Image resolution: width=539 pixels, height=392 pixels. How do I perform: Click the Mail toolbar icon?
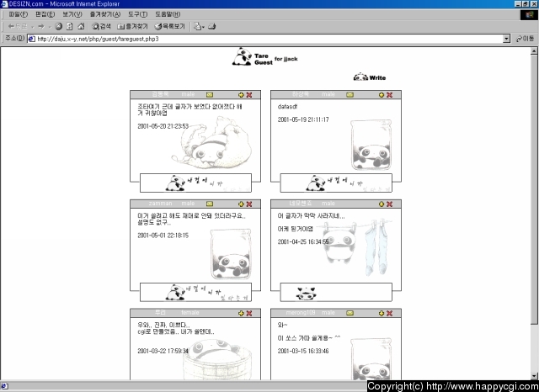197,26
